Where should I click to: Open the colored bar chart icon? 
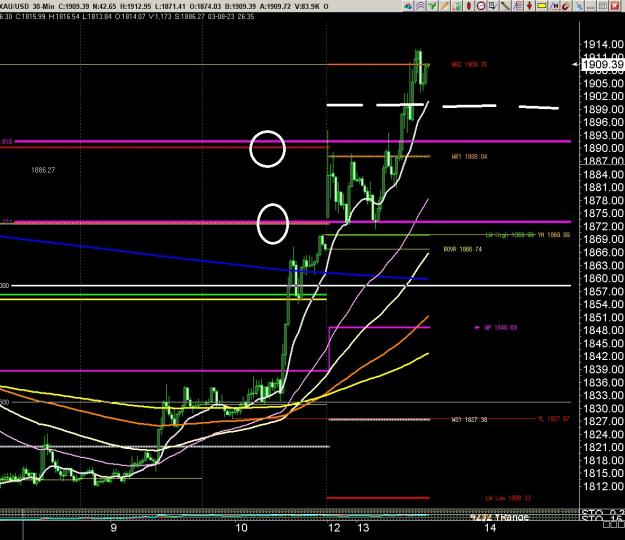pyautogui.click(x=457, y=6)
